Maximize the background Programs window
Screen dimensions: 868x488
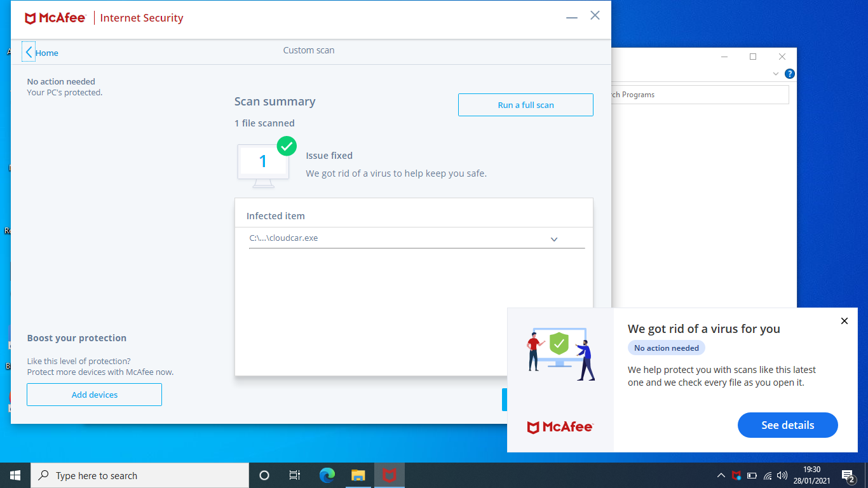(753, 57)
